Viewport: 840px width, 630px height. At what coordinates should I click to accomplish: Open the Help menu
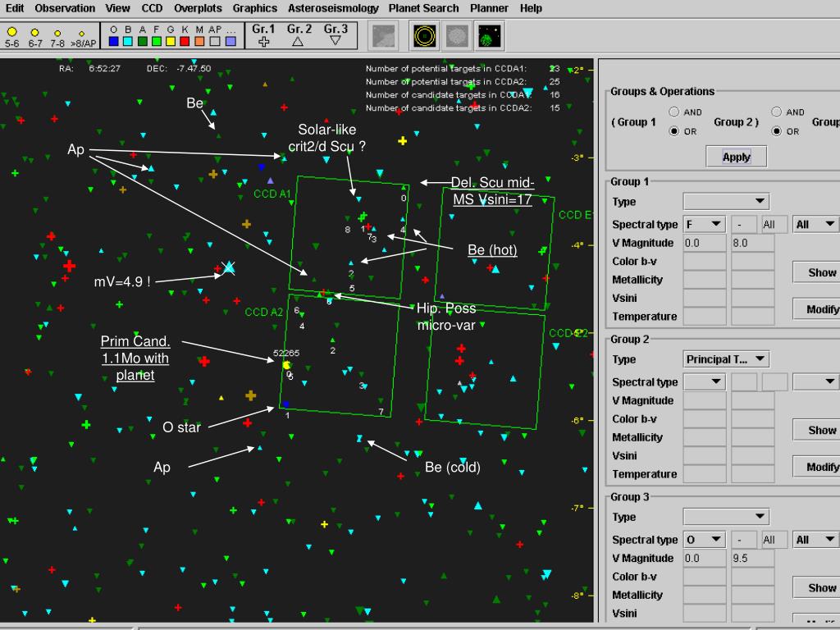[x=531, y=8]
